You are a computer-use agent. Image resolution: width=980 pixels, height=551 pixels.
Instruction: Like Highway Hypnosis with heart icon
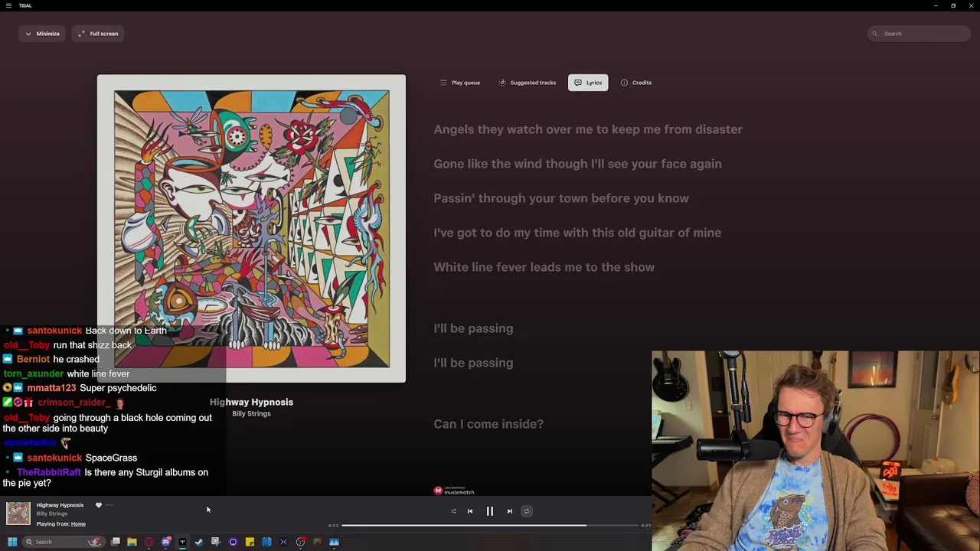coord(98,505)
